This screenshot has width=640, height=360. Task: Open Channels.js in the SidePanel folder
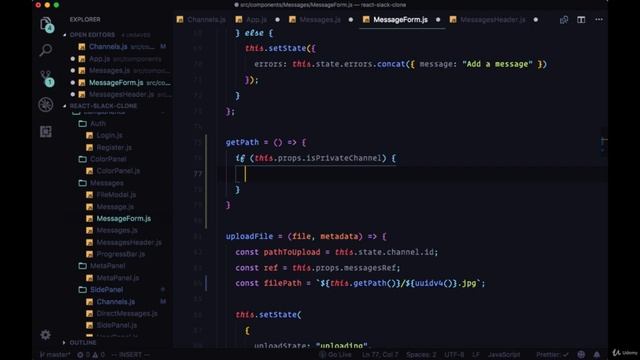pos(116,302)
